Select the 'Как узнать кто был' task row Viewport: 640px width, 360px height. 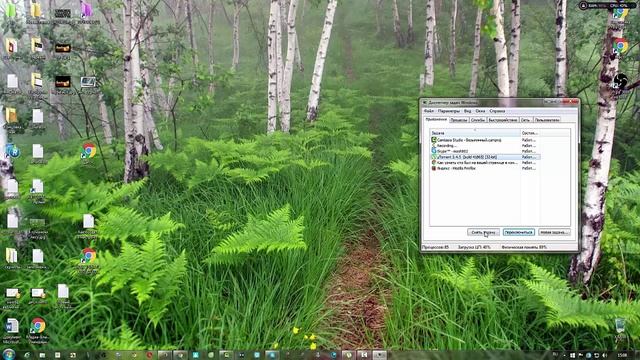(485, 162)
